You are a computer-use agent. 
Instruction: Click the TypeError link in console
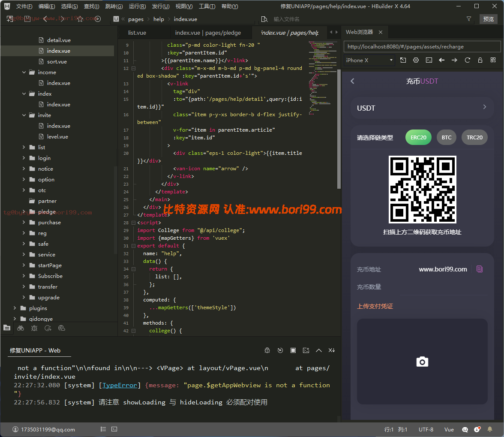point(120,385)
